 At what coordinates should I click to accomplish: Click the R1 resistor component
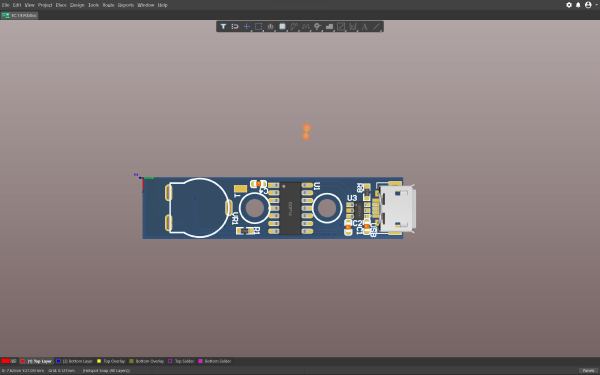click(x=245, y=231)
